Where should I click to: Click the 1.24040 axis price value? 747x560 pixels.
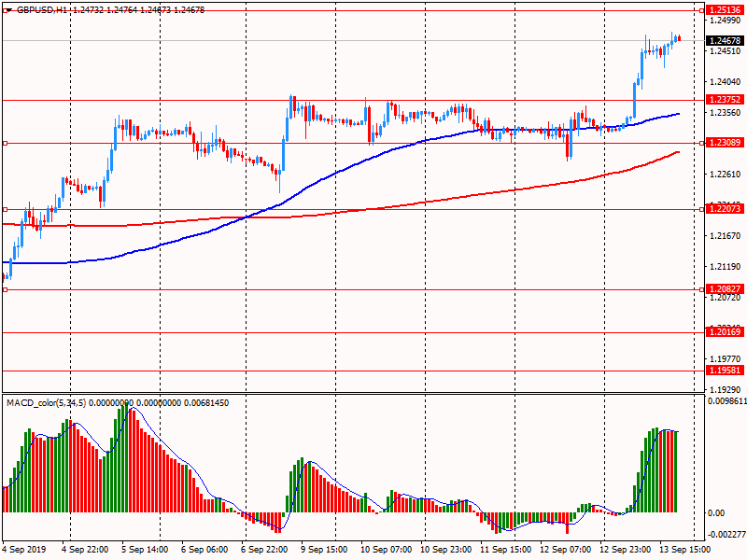[x=726, y=82]
